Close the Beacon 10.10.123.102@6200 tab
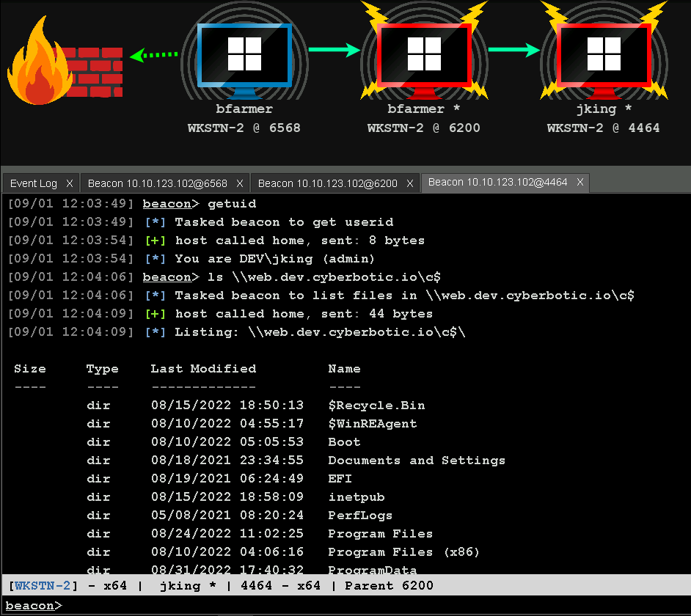691x616 pixels. pos(411,183)
